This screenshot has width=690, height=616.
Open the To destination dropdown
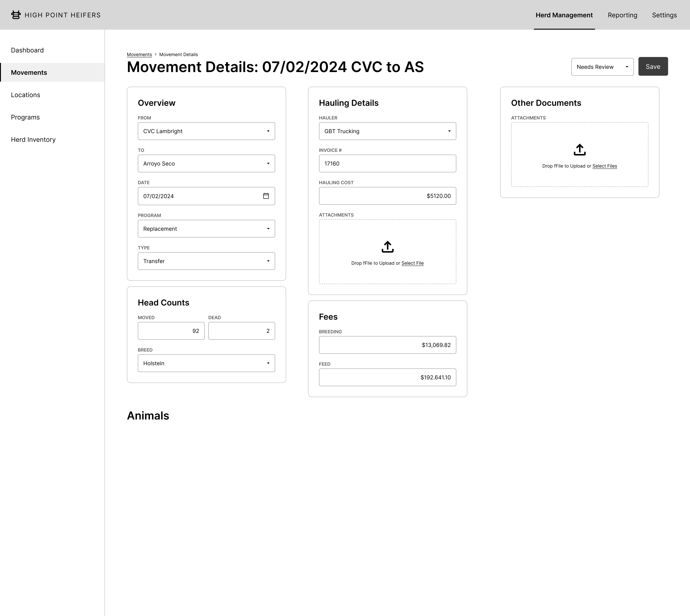tap(206, 163)
